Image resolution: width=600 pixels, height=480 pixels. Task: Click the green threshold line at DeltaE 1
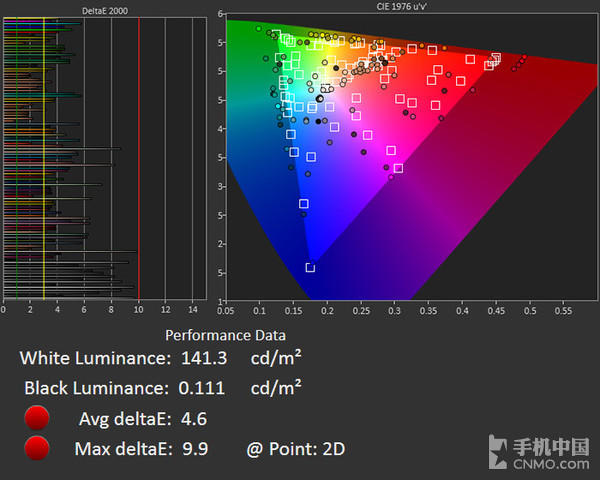17,158
